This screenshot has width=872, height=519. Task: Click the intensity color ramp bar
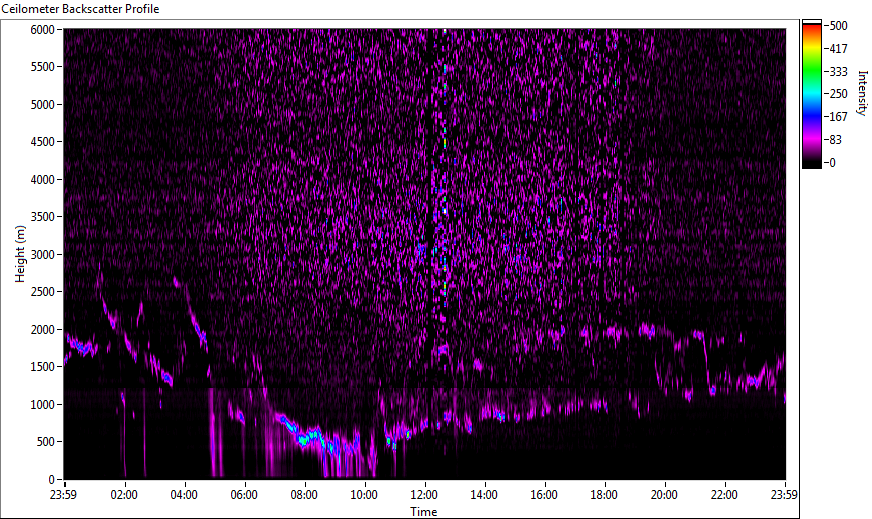click(x=812, y=94)
